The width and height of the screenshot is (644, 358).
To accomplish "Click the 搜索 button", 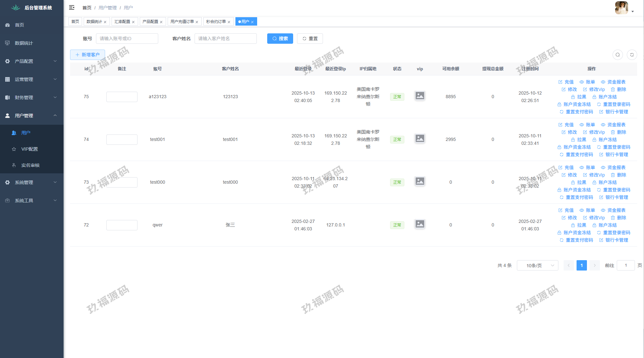I will click(x=280, y=39).
